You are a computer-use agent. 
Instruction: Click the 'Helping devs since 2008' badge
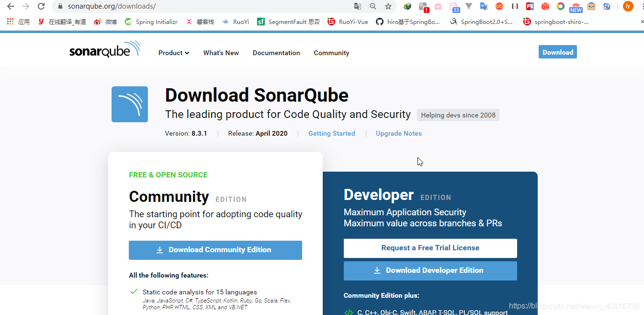pos(458,115)
